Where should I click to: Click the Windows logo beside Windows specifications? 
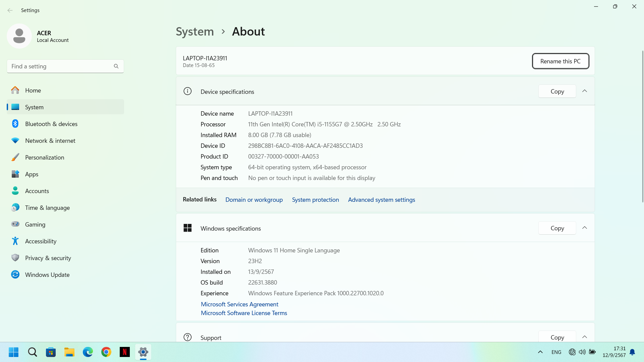click(x=187, y=228)
